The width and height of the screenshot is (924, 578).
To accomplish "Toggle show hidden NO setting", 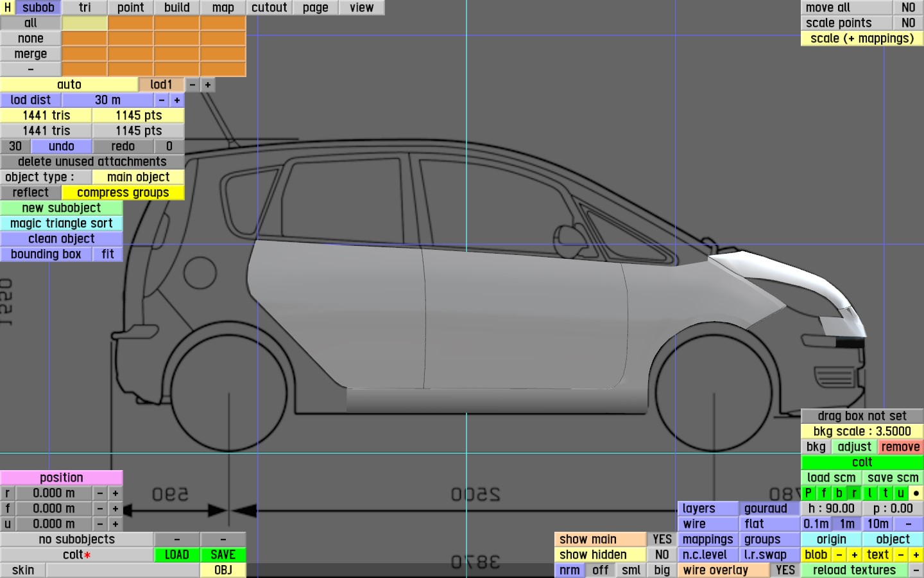I will coord(662,555).
